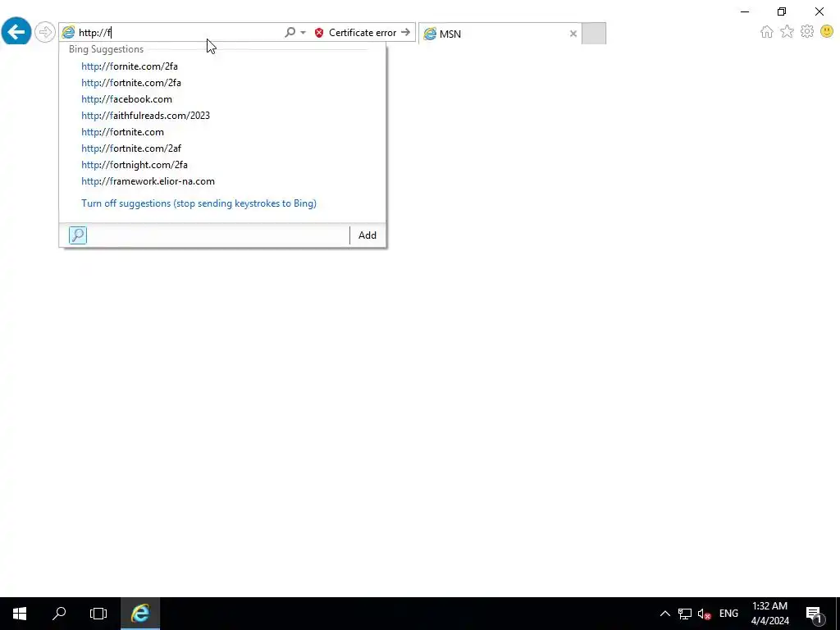
Task: Click Turn off suggestions link
Action: tap(199, 203)
